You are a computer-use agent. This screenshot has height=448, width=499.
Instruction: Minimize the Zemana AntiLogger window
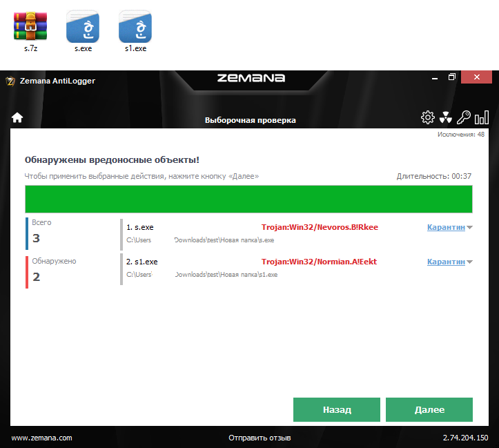(x=435, y=77)
